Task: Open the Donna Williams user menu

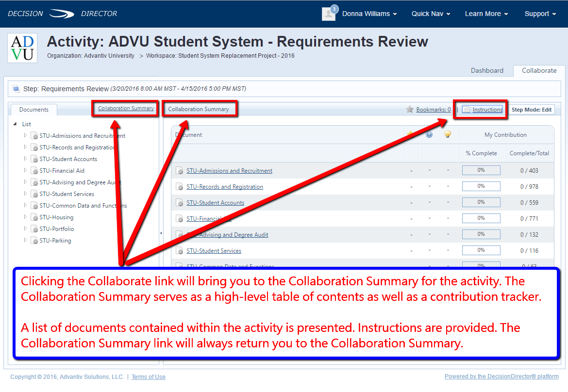Action: click(369, 14)
